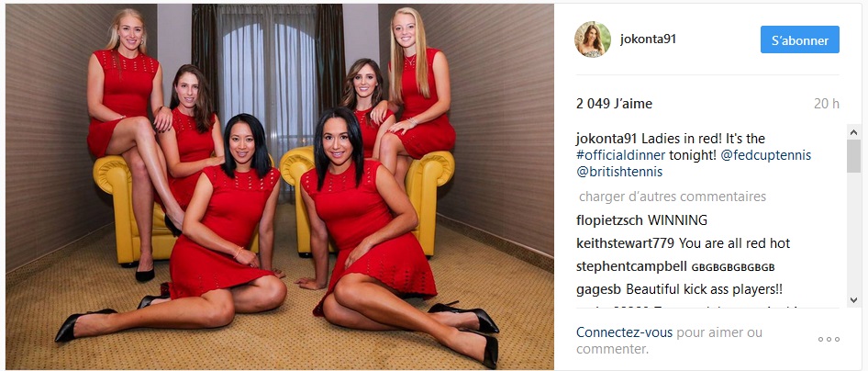868x371 pixels.
Task: Click the comments scrollbar thumb
Action: [853, 156]
